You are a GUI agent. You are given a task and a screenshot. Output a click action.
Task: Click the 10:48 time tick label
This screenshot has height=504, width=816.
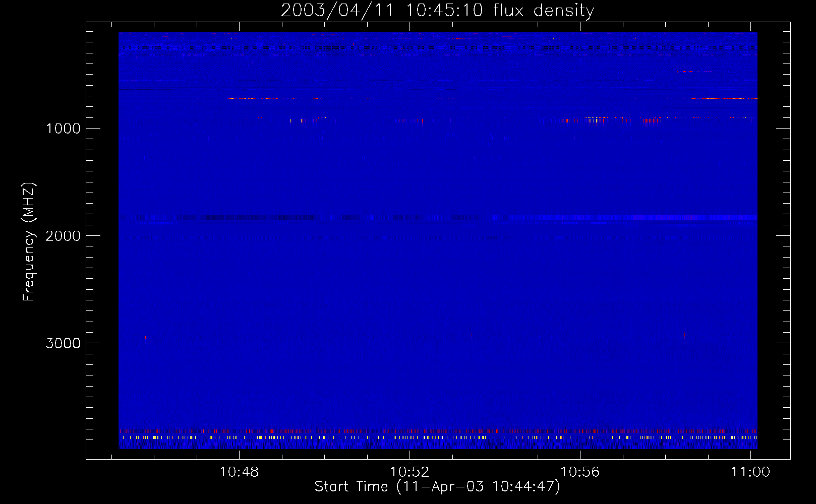(239, 472)
